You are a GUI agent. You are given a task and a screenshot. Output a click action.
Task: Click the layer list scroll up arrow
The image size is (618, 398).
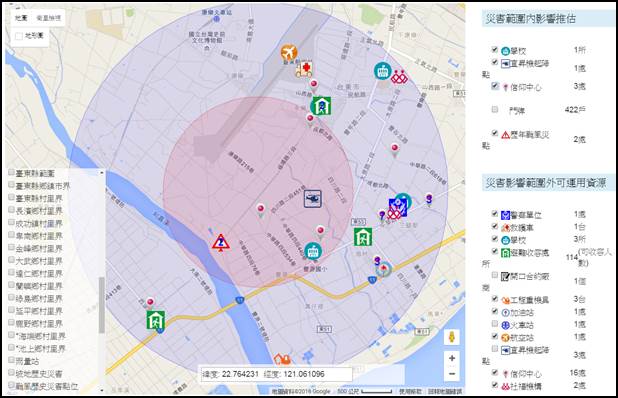(102, 173)
